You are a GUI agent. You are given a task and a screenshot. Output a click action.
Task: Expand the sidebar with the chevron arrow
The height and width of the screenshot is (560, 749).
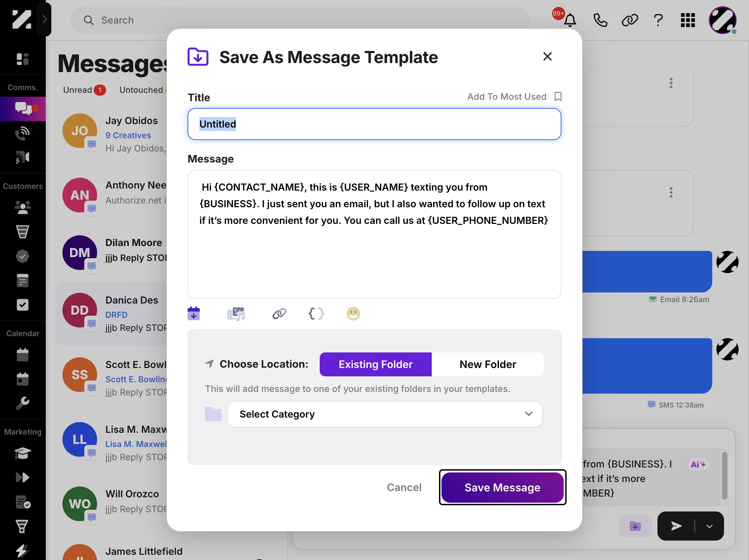coord(44,19)
